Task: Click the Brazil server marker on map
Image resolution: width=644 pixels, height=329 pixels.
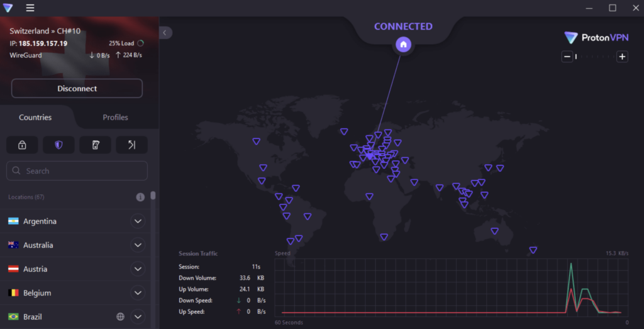Action: tap(308, 216)
